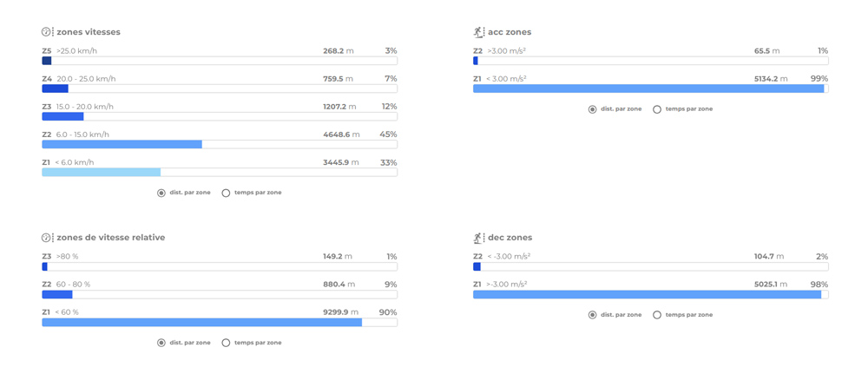This screenshot has width=868, height=367.
Task: Click the icon beside zones de vitesse relative
Action: click(47, 238)
